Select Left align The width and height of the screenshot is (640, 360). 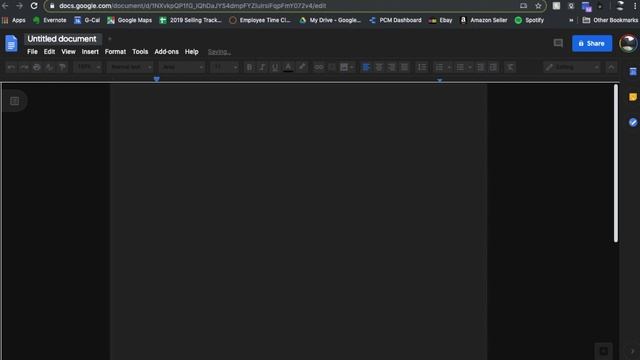[x=366, y=67]
